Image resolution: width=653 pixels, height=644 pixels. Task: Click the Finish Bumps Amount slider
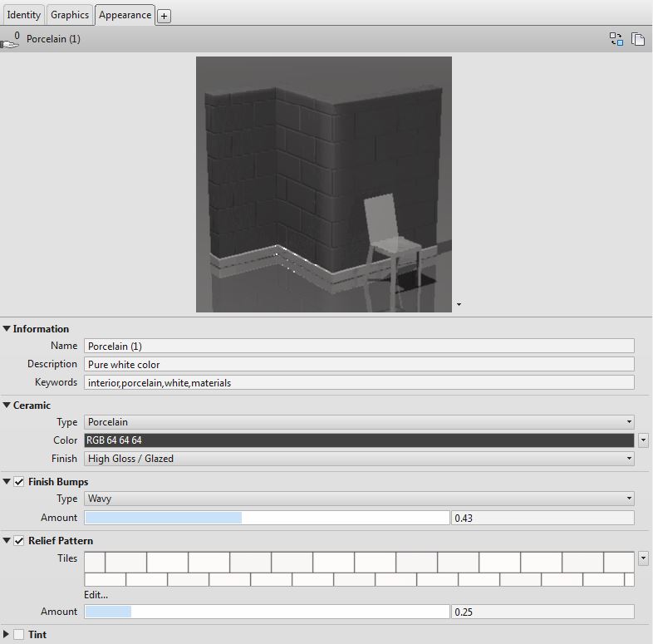(x=266, y=518)
